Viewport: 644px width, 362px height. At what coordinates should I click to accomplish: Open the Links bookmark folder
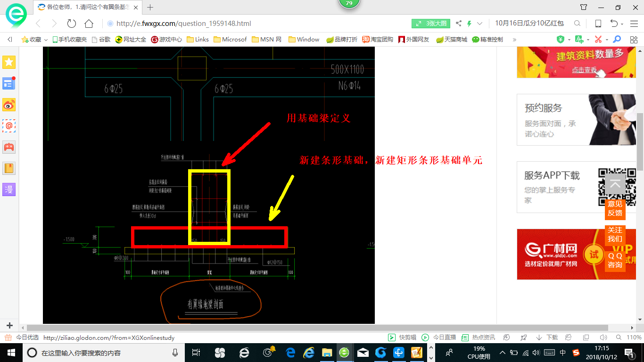(x=198, y=40)
